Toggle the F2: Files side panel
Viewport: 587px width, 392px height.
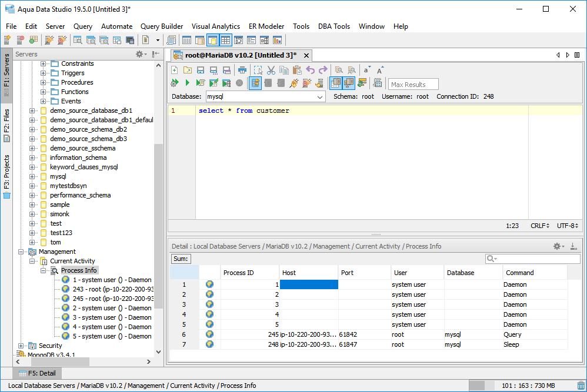pos(6,125)
